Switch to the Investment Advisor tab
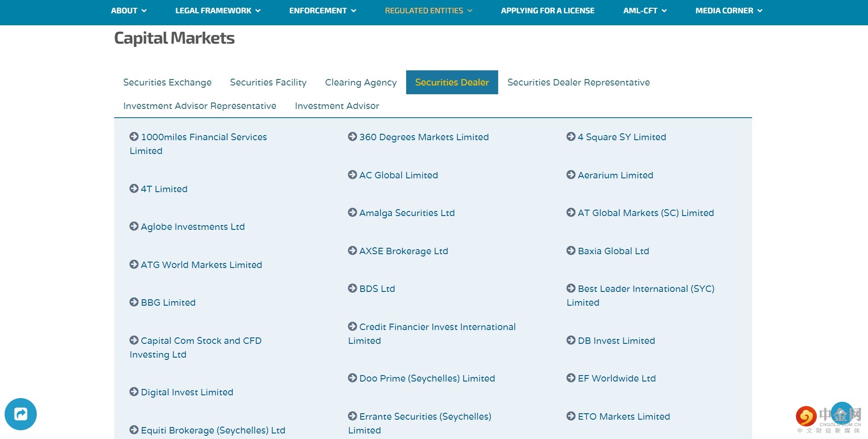The height and width of the screenshot is (439, 868). coord(337,106)
